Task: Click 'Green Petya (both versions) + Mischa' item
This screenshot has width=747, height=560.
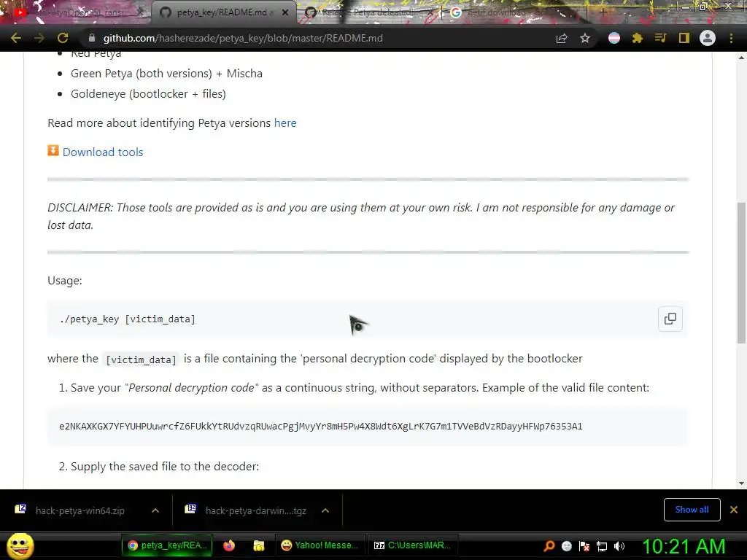Action: pyautogui.click(x=166, y=74)
